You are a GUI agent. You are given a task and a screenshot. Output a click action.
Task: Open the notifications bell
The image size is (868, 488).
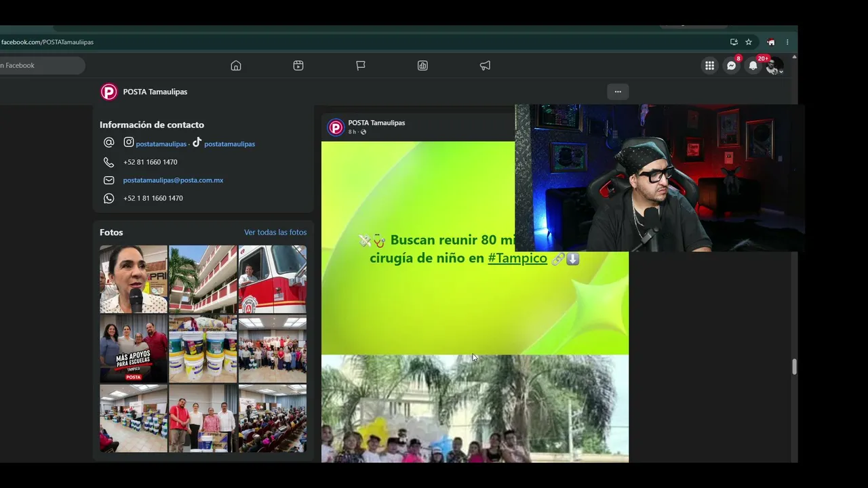tap(753, 66)
